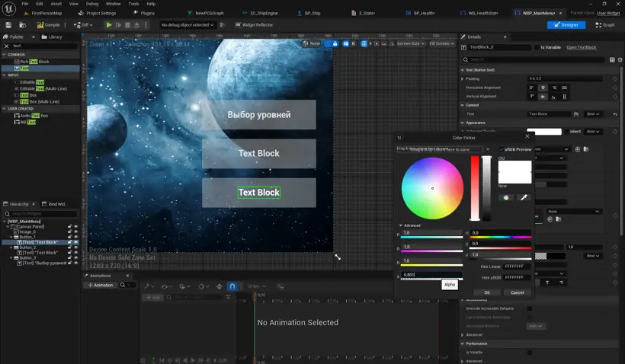This screenshot has width=625, height=364.
Task: Toggle the sRGB Preview checkbox
Action: coord(502,149)
